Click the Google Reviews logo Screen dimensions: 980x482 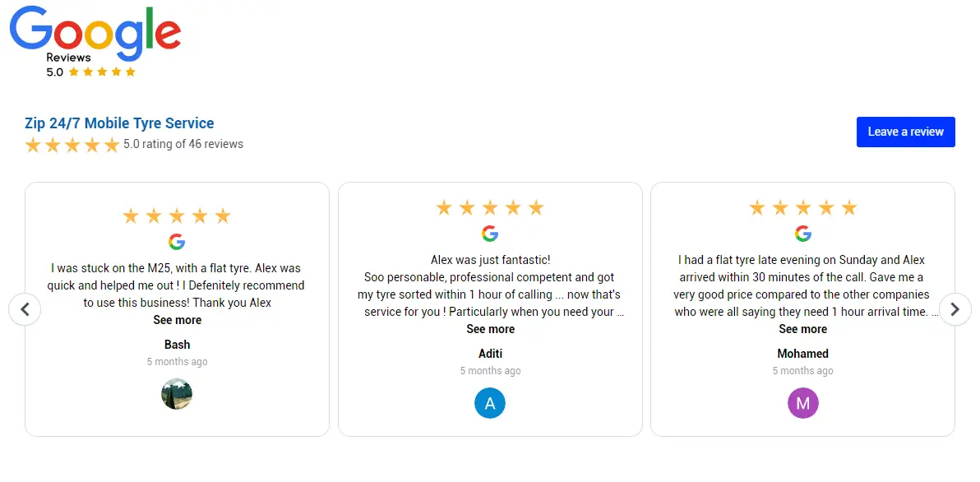coord(95,33)
